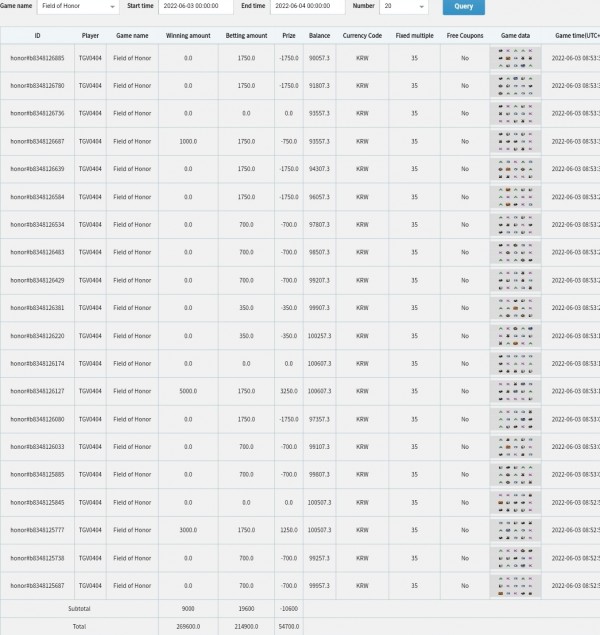Open the Number dropdown set to 20

404,6
